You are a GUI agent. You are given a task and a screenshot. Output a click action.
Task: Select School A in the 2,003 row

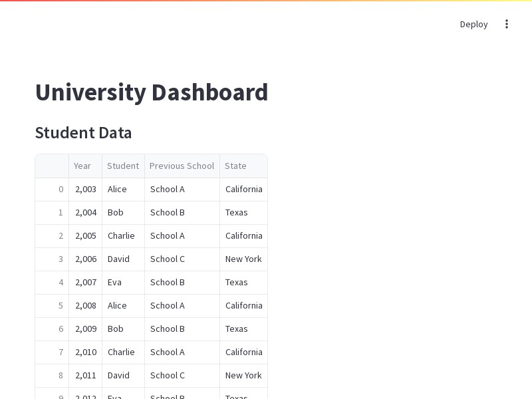click(182, 190)
